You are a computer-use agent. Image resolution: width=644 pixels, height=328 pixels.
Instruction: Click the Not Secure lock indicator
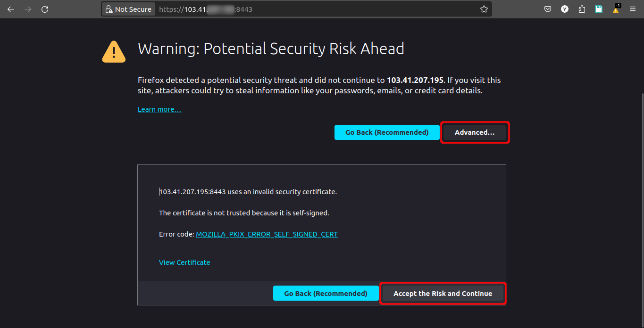128,9
